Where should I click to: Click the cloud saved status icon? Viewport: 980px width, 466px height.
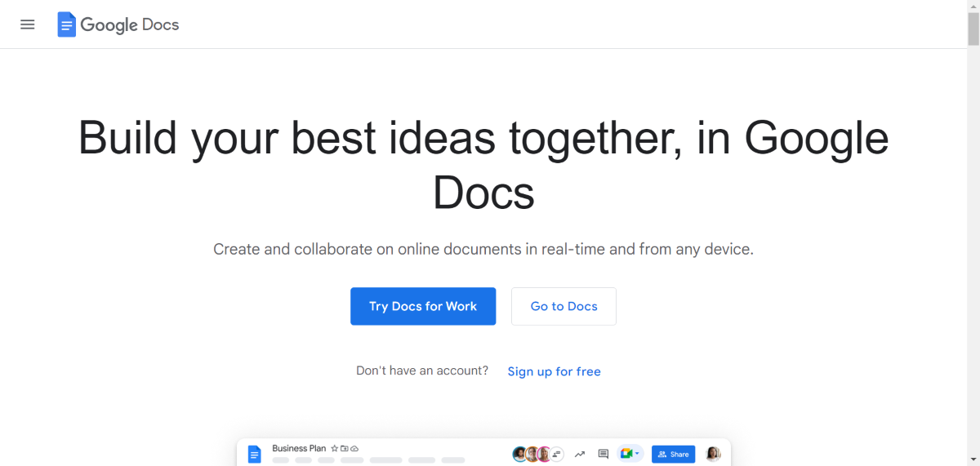[x=354, y=448]
